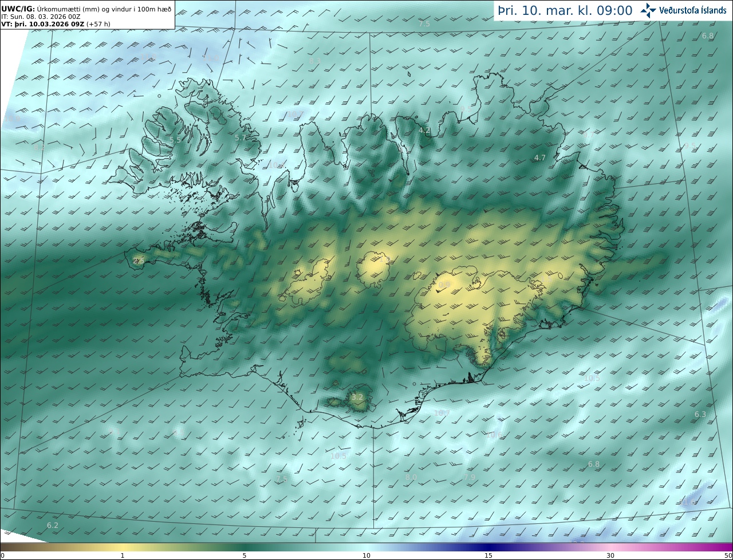Image resolution: width=733 pixels, height=560 pixels.
Task: Click the 6.3 value label
Action: (x=700, y=414)
